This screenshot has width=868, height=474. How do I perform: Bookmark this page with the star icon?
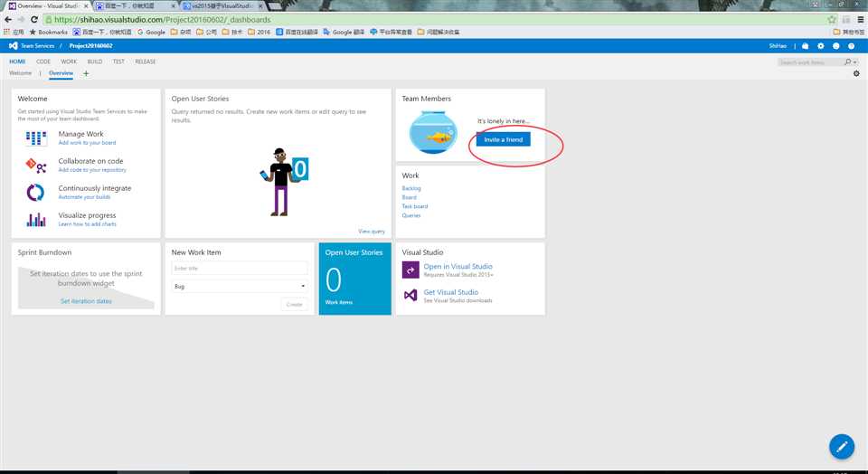click(x=832, y=19)
